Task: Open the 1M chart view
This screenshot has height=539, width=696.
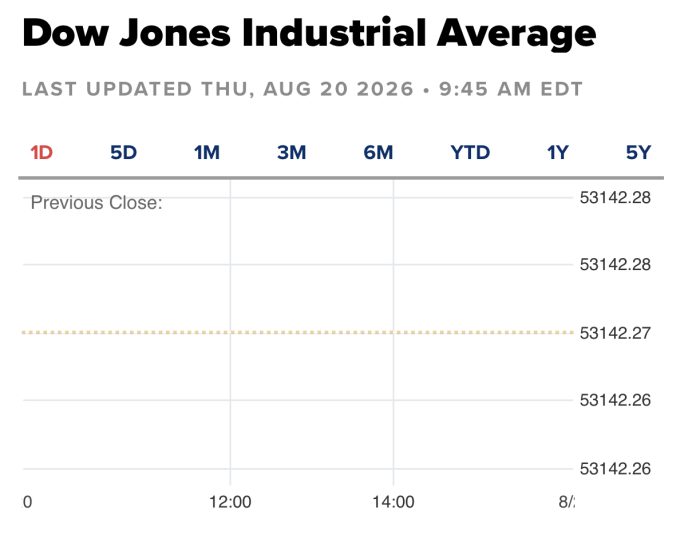Action: (x=206, y=153)
